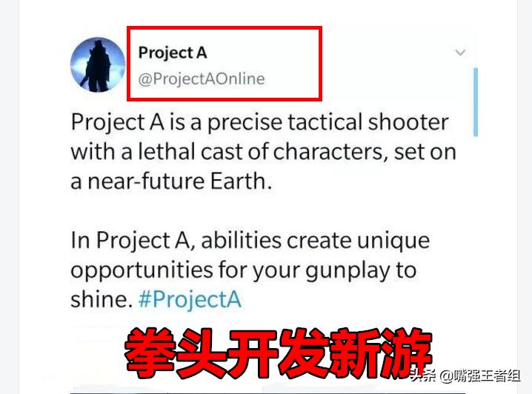The height and width of the screenshot is (394, 532).
Task: Click the red caption 拳头开发新游
Action: [278, 353]
